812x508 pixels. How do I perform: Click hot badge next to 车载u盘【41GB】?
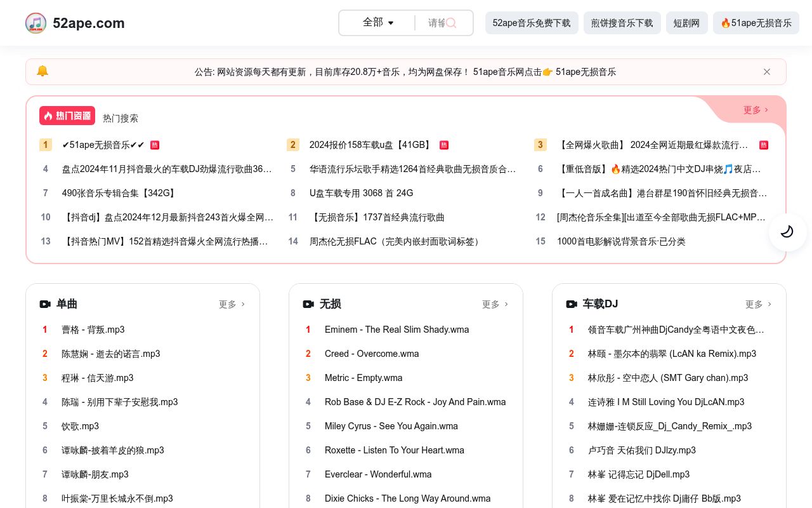tap(444, 145)
